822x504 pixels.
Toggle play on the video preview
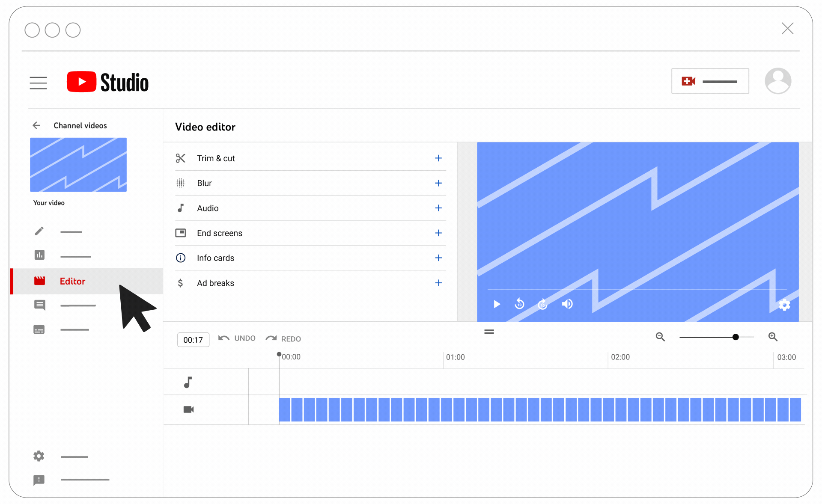(497, 303)
